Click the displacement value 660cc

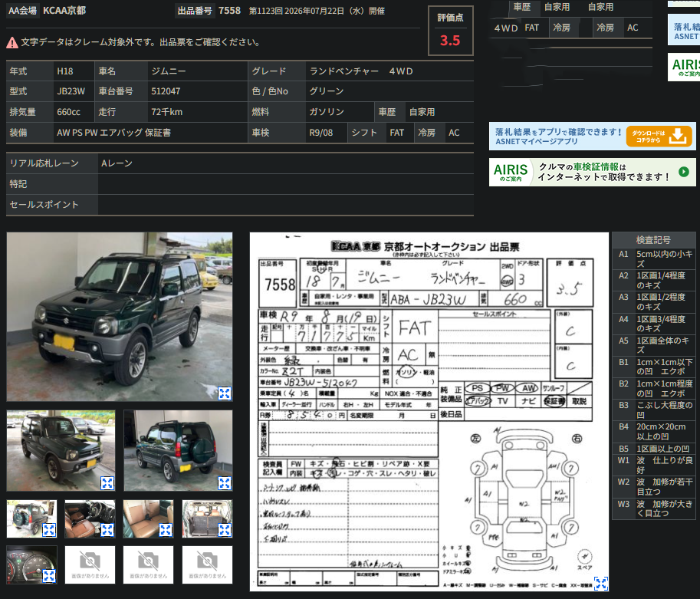click(69, 112)
